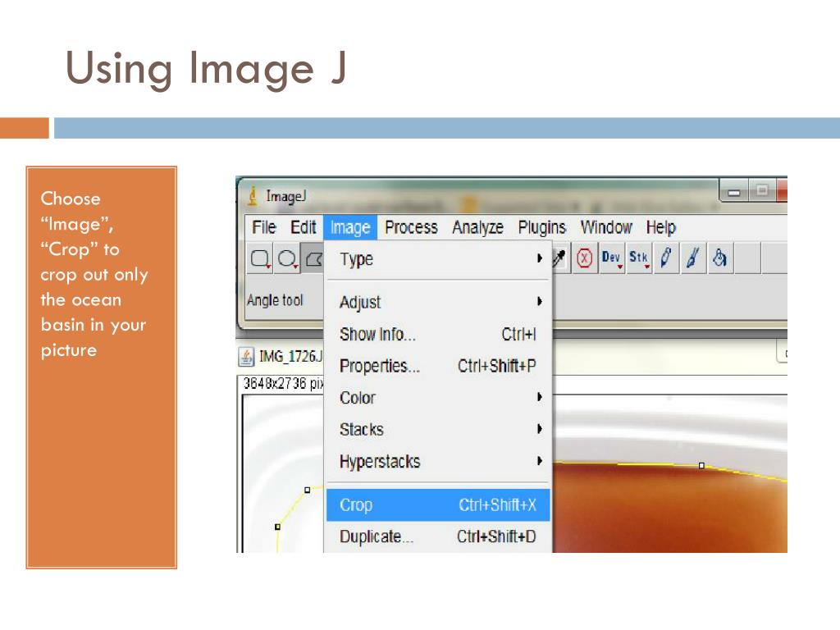The image size is (840, 630).
Task: Select the Polygon selection tool
Action: pos(313,258)
